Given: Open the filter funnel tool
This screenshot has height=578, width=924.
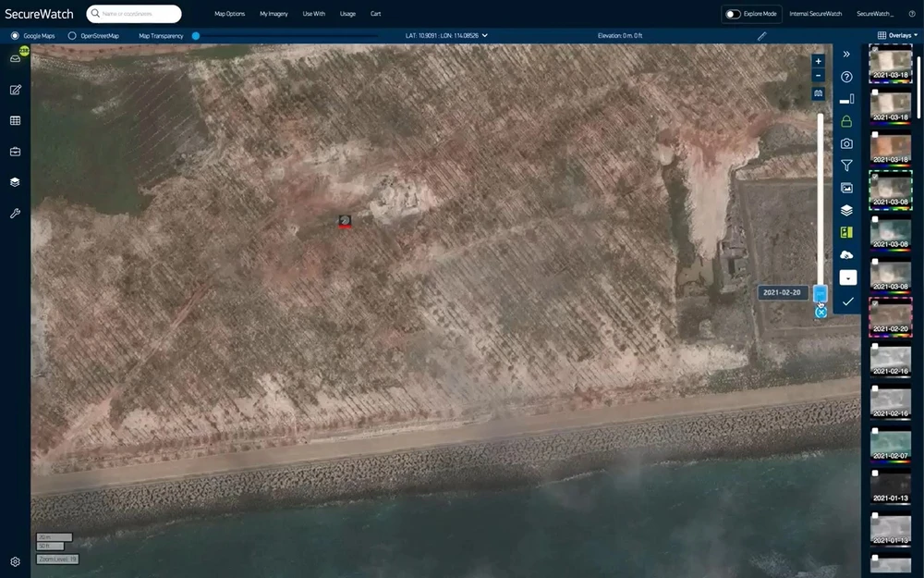Looking at the screenshot, I should tap(846, 166).
